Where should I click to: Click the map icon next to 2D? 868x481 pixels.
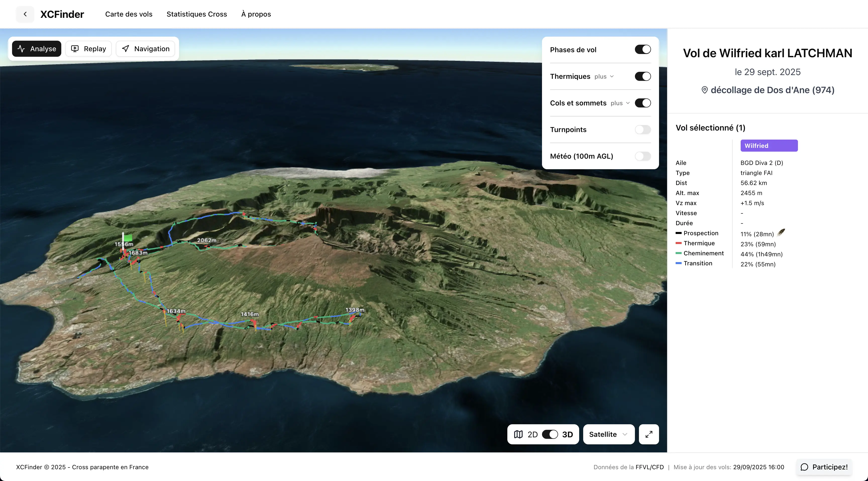pyautogui.click(x=518, y=434)
